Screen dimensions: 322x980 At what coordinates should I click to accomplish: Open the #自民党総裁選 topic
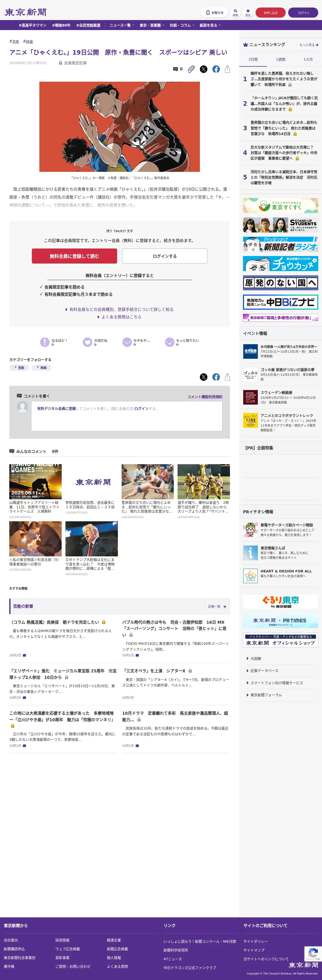tap(88, 26)
